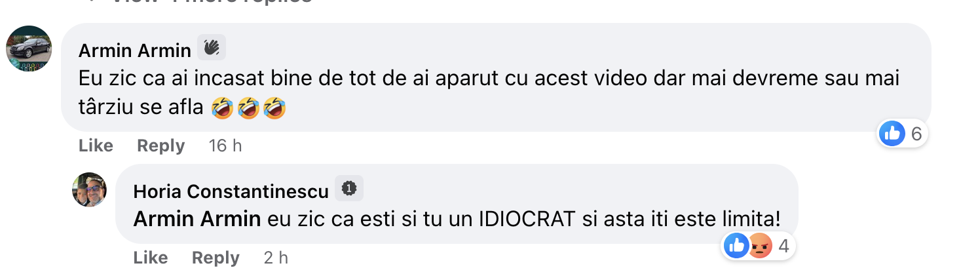This screenshot has width=980, height=274.
Task: Click the Armin Armin mention inside Horia's reply
Action: tap(197, 220)
